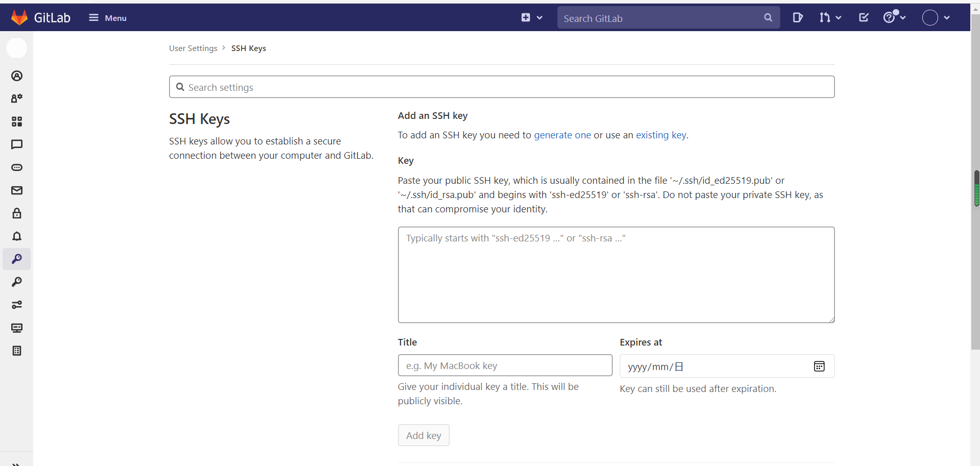Viewport: 980px width, 466px height.
Task: Focus the Search GitLab field
Action: (x=668, y=18)
